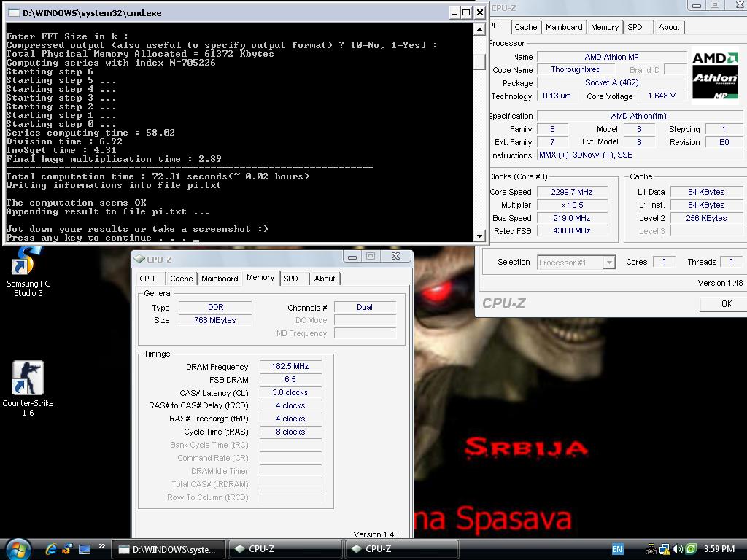Click the Show Desktop Quick Launch icon
Screen dimensions: 747x560
tap(85, 549)
